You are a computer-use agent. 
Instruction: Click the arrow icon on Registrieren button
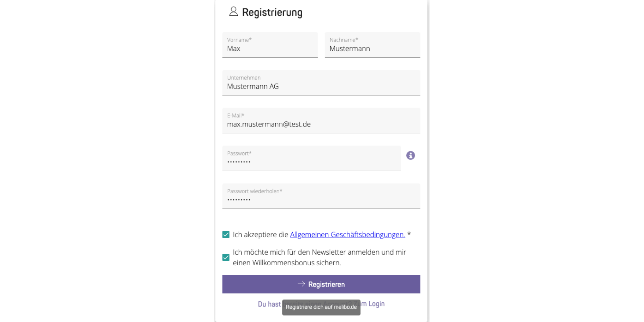click(301, 284)
